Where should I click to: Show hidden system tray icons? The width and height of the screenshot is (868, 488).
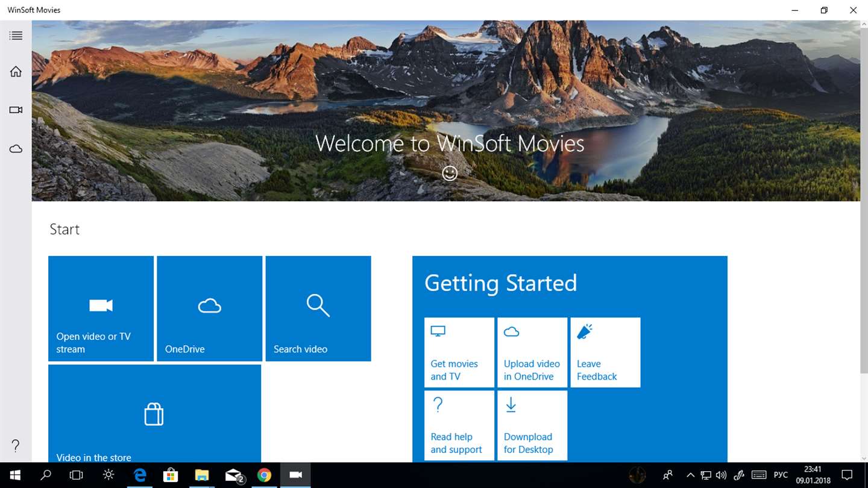tap(691, 475)
